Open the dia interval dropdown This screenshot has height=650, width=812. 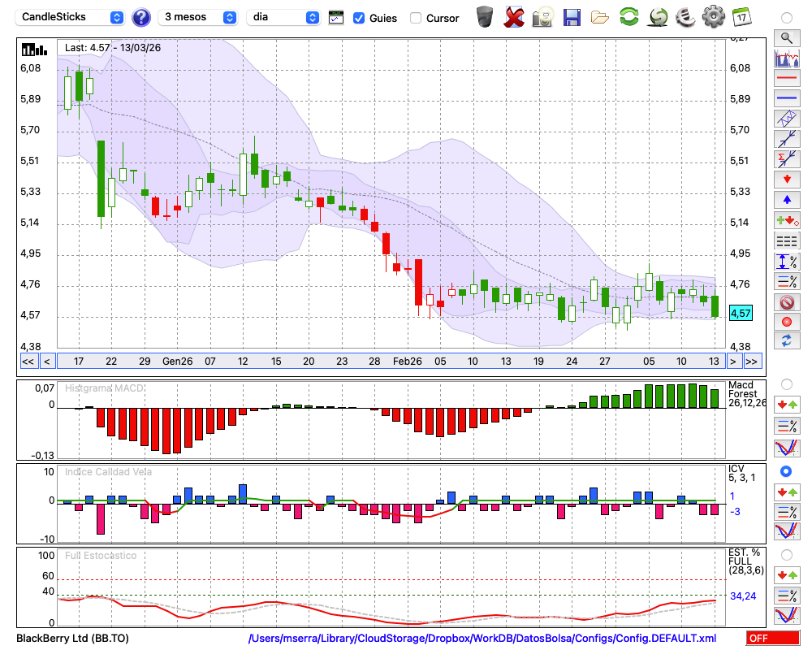pos(283,17)
